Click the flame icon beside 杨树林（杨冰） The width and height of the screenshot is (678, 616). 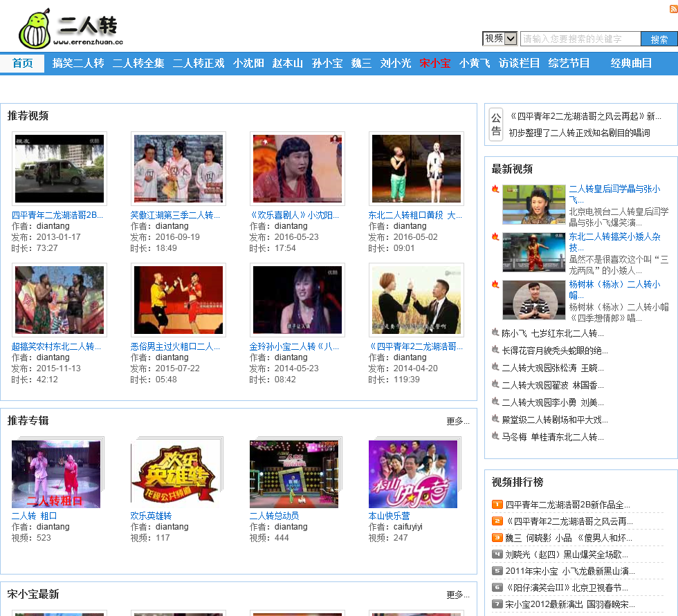pyautogui.click(x=495, y=284)
